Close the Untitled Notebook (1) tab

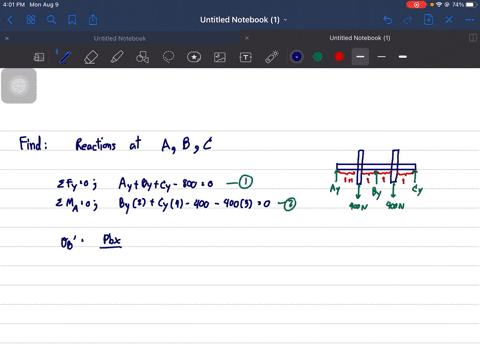pyautogui.click(x=247, y=38)
